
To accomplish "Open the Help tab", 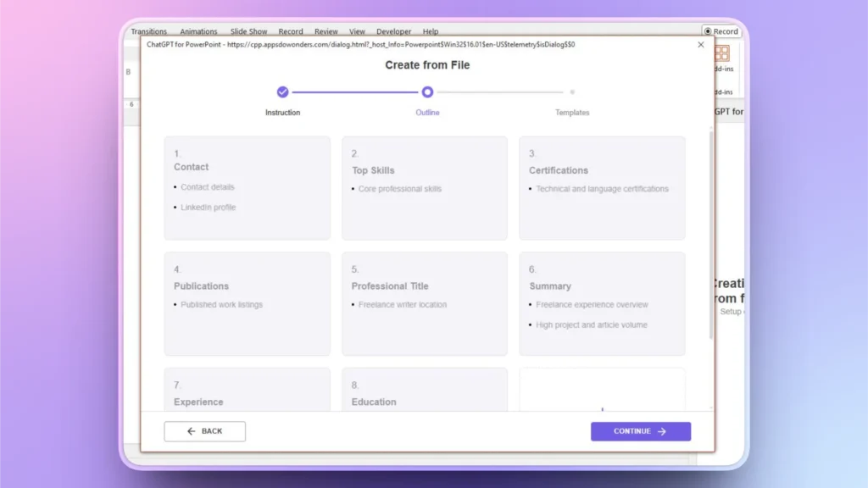I will click(431, 30).
